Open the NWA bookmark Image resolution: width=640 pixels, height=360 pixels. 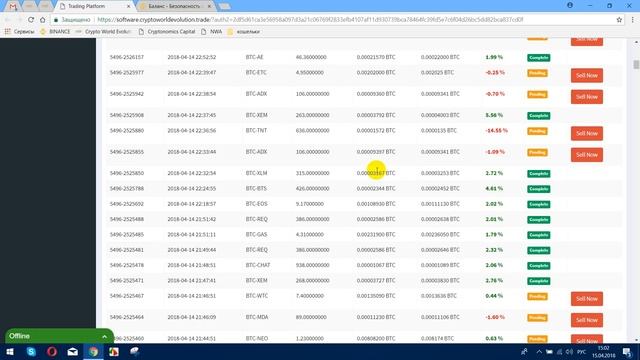coord(211,31)
